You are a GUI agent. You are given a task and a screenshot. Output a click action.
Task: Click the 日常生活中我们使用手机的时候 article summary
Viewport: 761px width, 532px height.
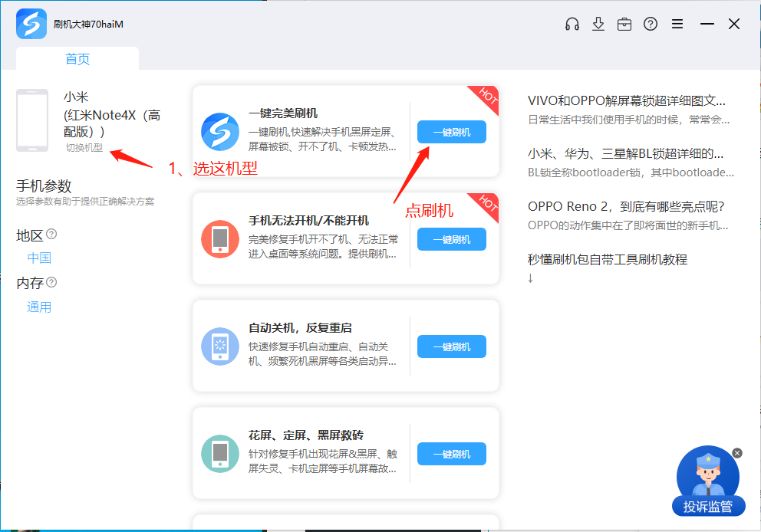[x=629, y=120]
